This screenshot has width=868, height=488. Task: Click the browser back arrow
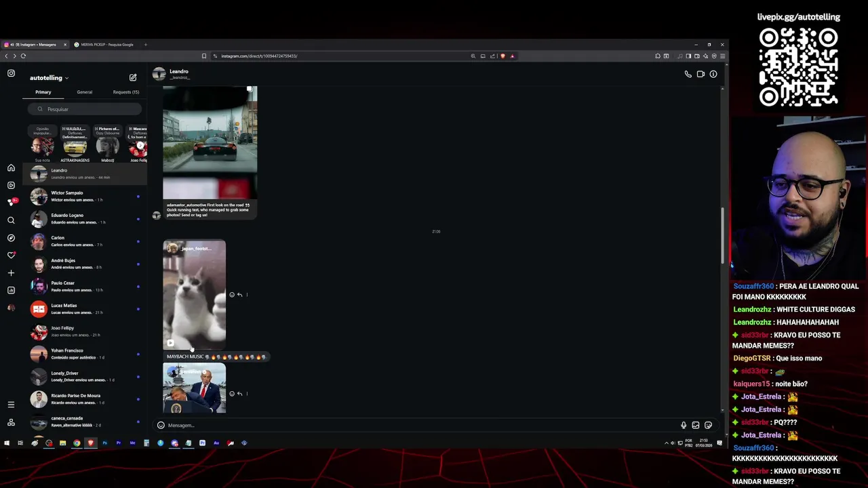click(x=6, y=56)
